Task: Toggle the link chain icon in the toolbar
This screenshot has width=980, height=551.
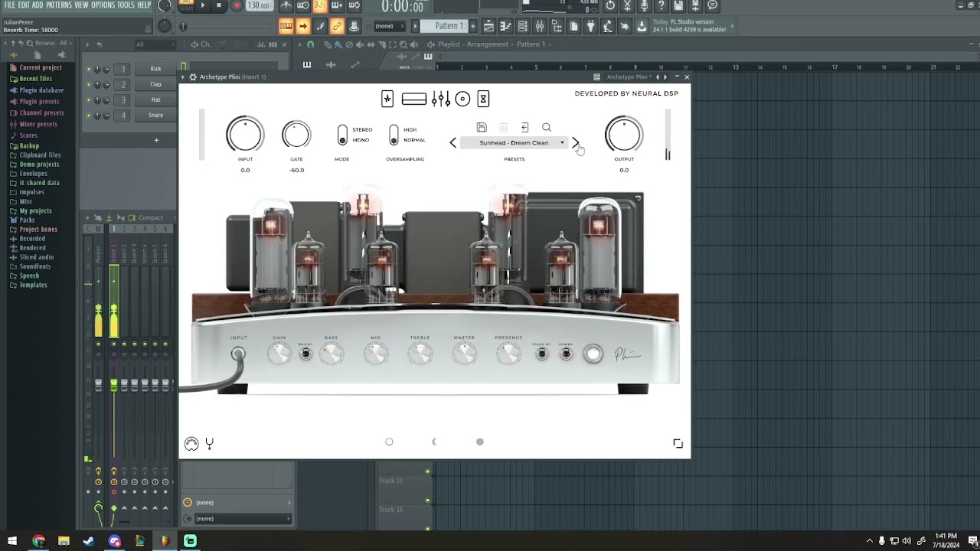Action: tap(337, 26)
